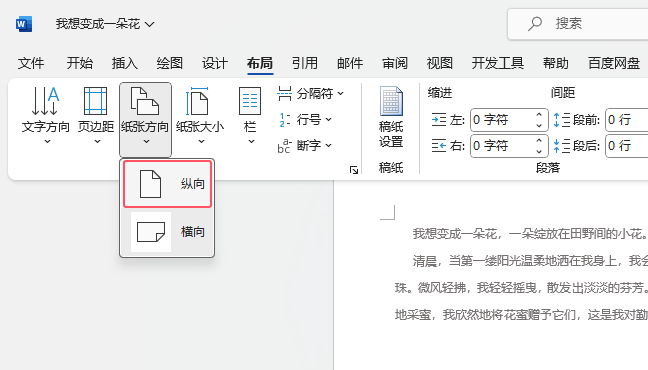Decrease the right indent 右 value
The image size is (648, 370).
coord(539,151)
